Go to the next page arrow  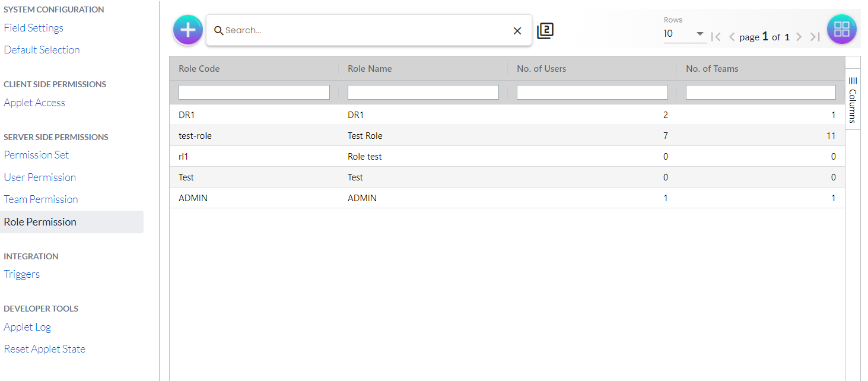(x=799, y=37)
